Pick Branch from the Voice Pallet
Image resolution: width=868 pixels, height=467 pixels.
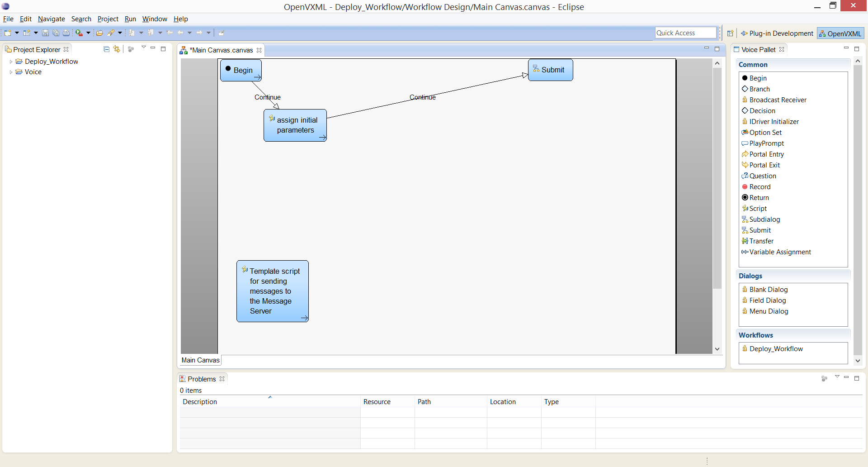(x=756, y=89)
